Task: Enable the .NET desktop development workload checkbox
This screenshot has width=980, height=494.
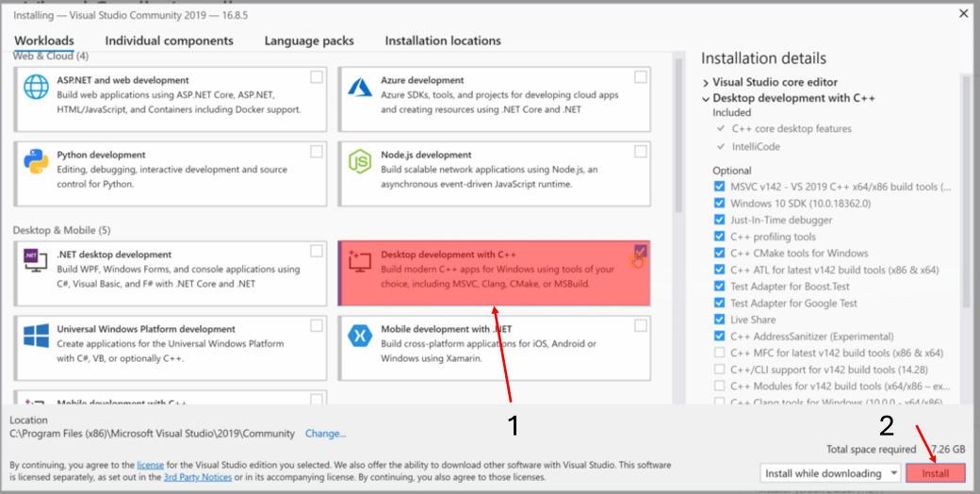Action: pos(317,251)
